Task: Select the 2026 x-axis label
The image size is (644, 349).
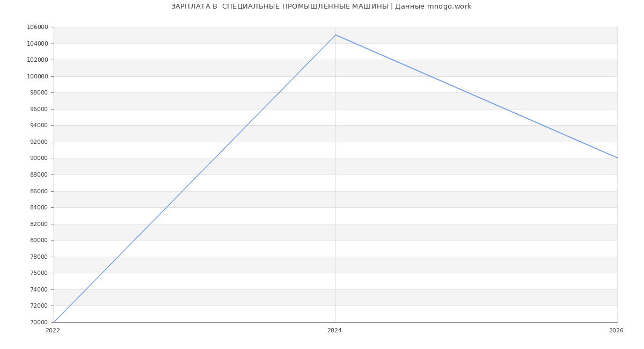Action: (x=616, y=331)
